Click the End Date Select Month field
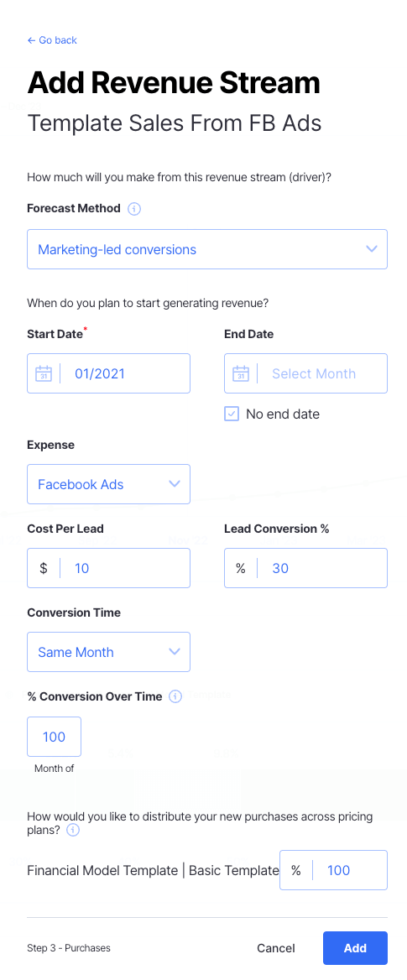The height and width of the screenshot is (980, 407). (x=305, y=373)
